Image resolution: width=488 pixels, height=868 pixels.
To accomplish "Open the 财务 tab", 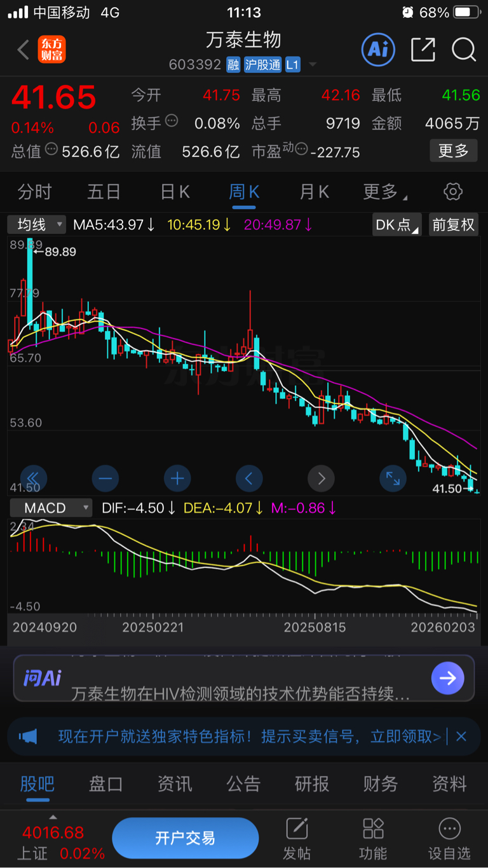I will [x=381, y=783].
